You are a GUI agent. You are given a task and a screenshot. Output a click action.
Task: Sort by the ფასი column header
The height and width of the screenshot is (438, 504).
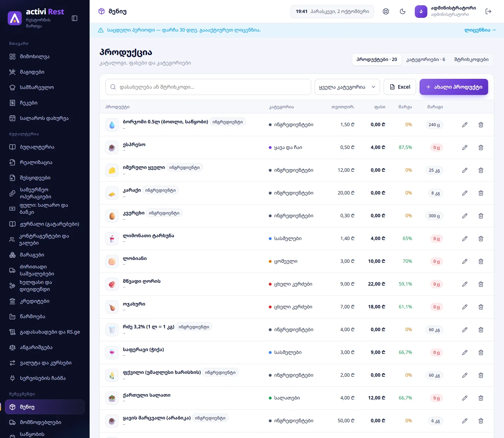(380, 107)
